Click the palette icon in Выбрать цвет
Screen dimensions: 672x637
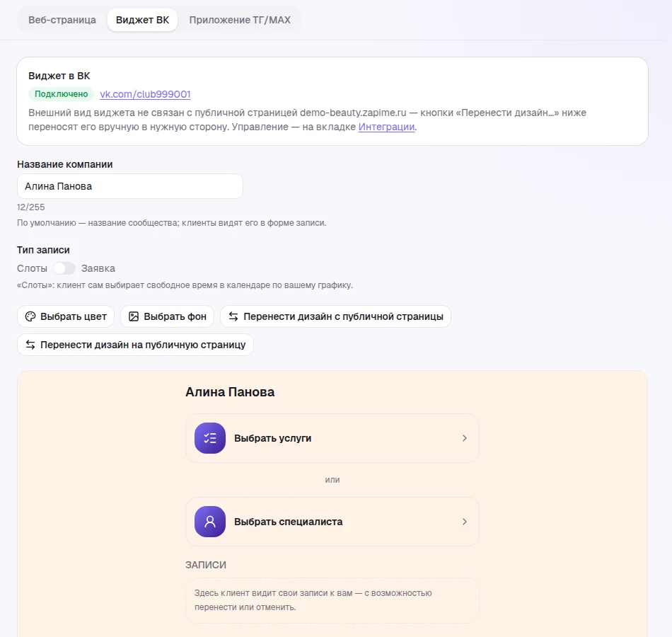click(30, 316)
